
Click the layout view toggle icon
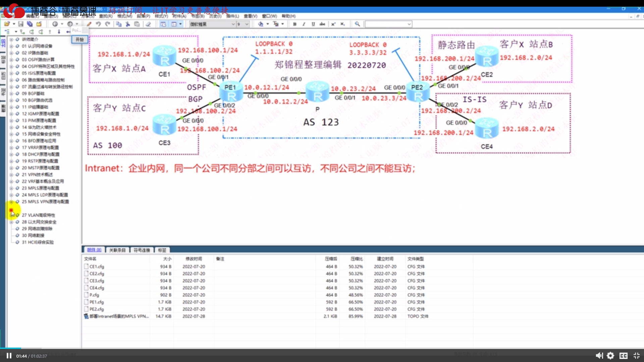(163, 24)
